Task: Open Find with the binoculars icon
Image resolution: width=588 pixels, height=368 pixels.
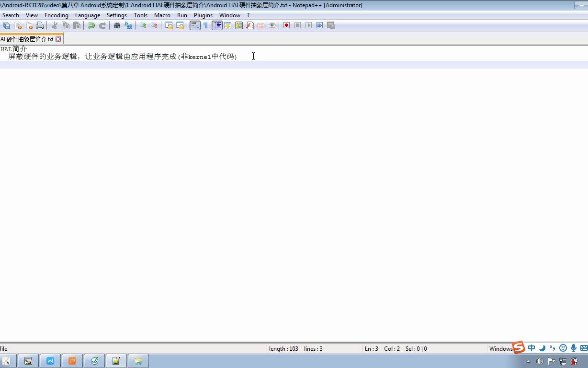Action: [117, 25]
